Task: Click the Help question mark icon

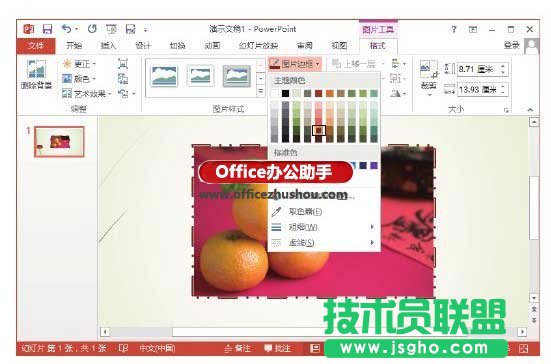Action: coord(454,29)
